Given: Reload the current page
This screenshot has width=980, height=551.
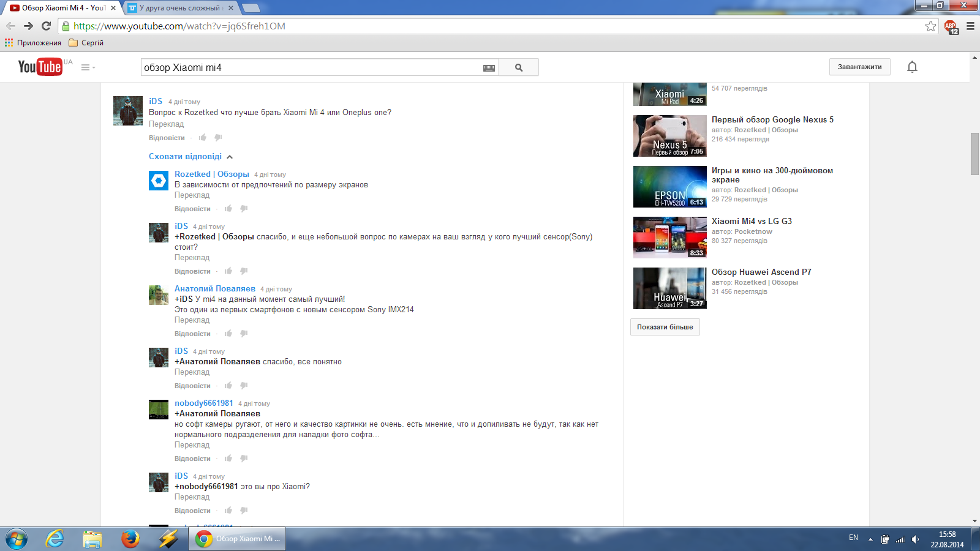Looking at the screenshot, I should 46,26.
